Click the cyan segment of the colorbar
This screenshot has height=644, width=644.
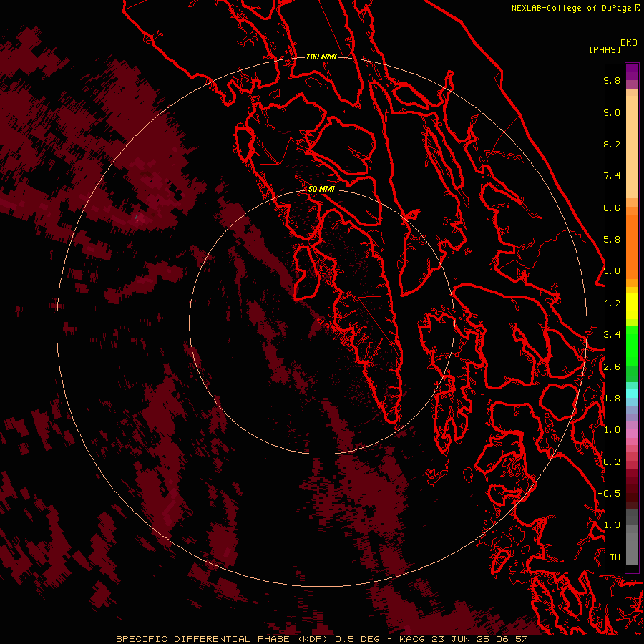point(632,394)
